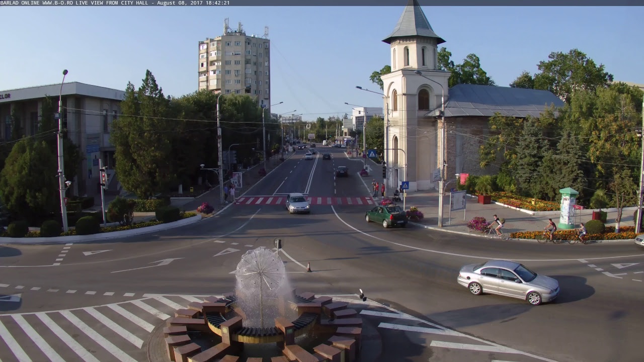The height and width of the screenshot is (362, 644).
Task: Click the blue pedestrian crossing sign by the tower
Action: point(405,185)
